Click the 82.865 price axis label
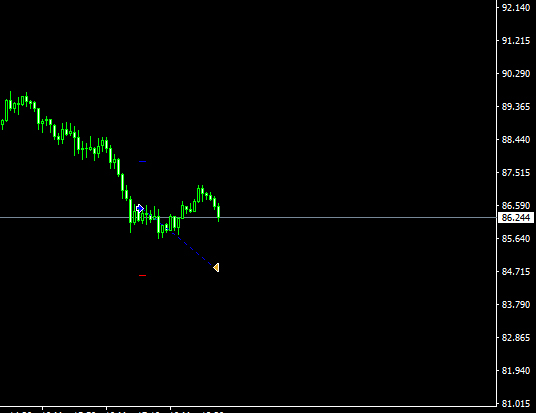Image resolution: width=536 pixels, height=413 pixels. [516, 338]
